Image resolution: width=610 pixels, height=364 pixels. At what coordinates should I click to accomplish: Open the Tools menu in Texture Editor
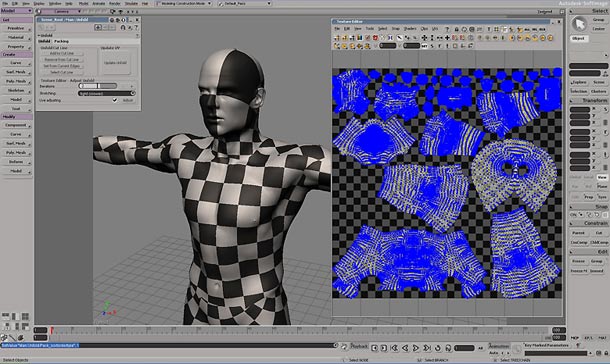click(x=370, y=29)
